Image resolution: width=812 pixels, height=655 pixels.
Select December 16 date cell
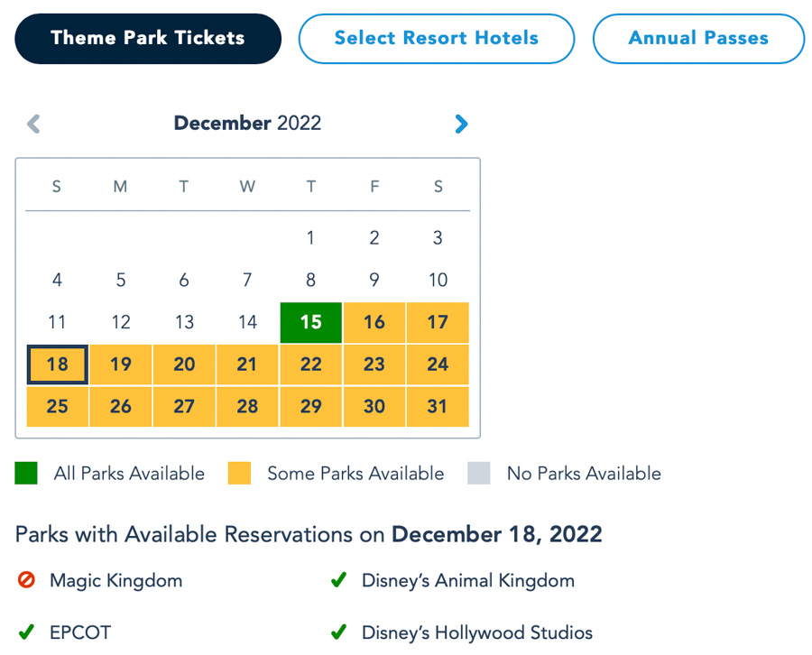click(374, 322)
